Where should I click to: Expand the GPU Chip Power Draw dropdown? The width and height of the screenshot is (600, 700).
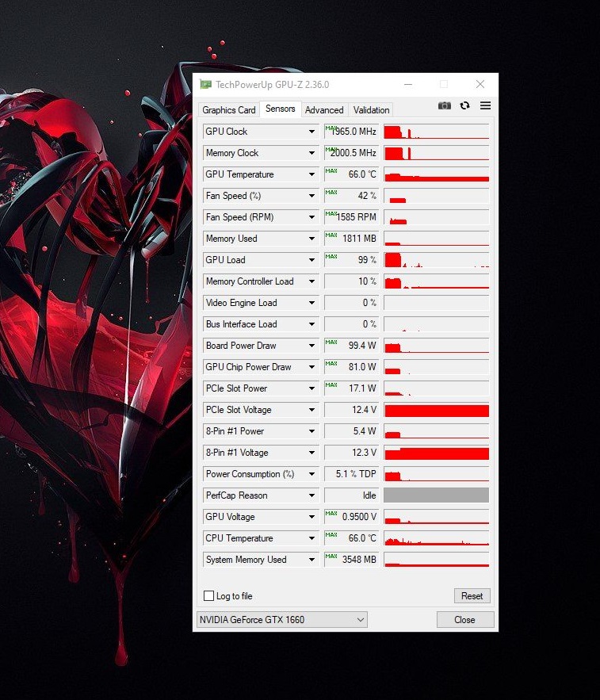(311, 367)
